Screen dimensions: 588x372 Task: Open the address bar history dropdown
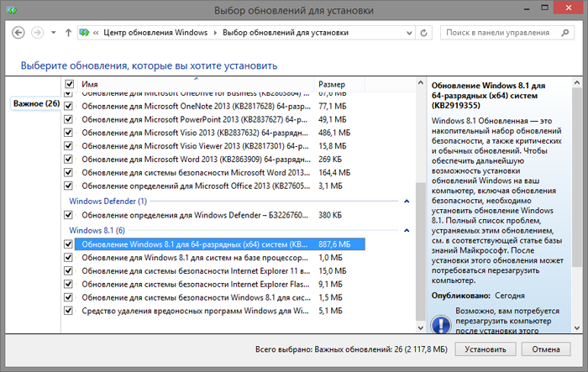pyautogui.click(x=409, y=33)
